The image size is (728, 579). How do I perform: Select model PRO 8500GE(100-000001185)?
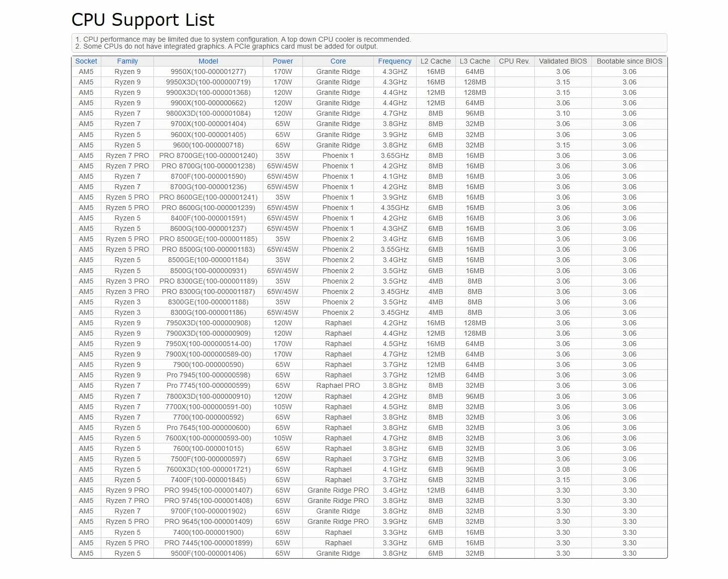click(x=208, y=239)
